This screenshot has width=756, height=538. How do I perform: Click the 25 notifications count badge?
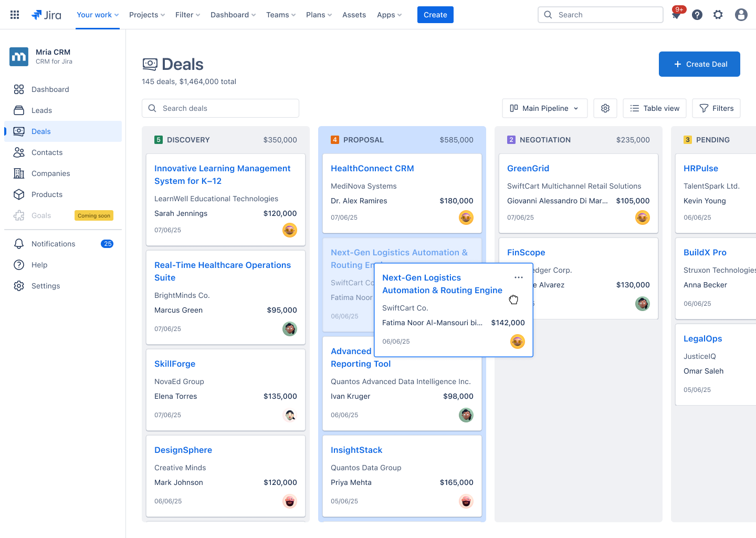107,244
